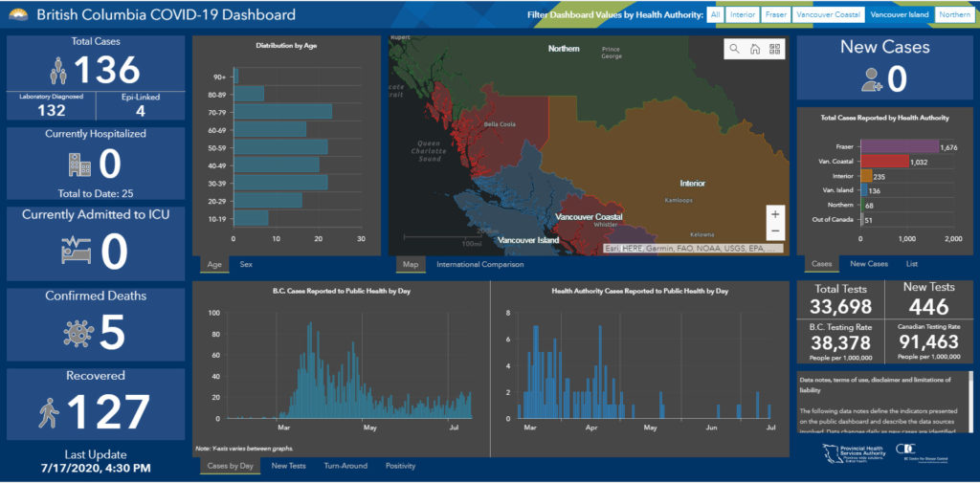The width and height of the screenshot is (980, 483).
Task: Click the Confirmed Deaths virus icon
Action: [76, 332]
